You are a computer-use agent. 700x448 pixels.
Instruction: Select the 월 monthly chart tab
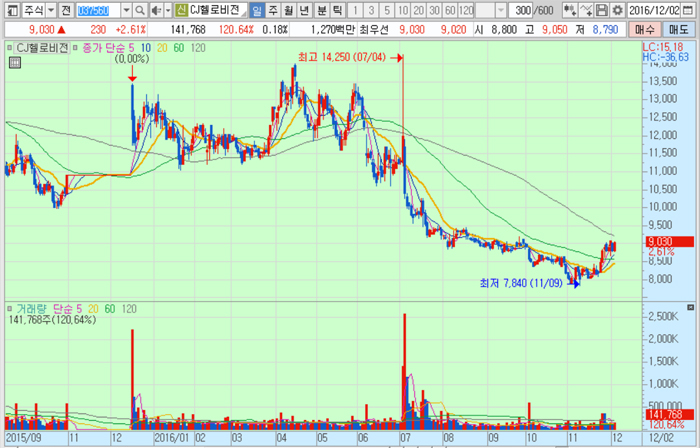289,9
